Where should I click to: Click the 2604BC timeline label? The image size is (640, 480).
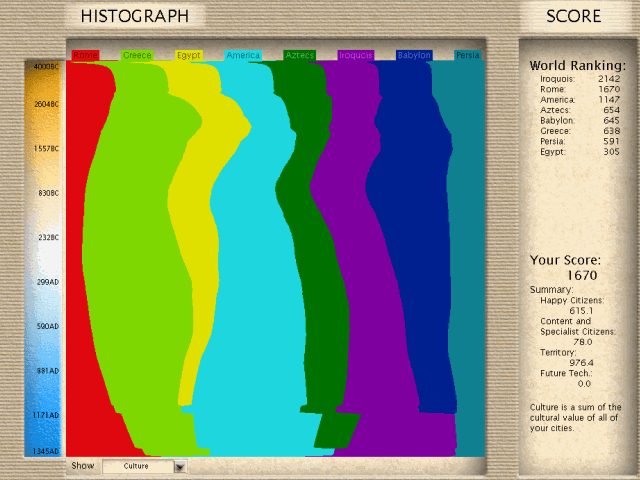(x=46, y=104)
